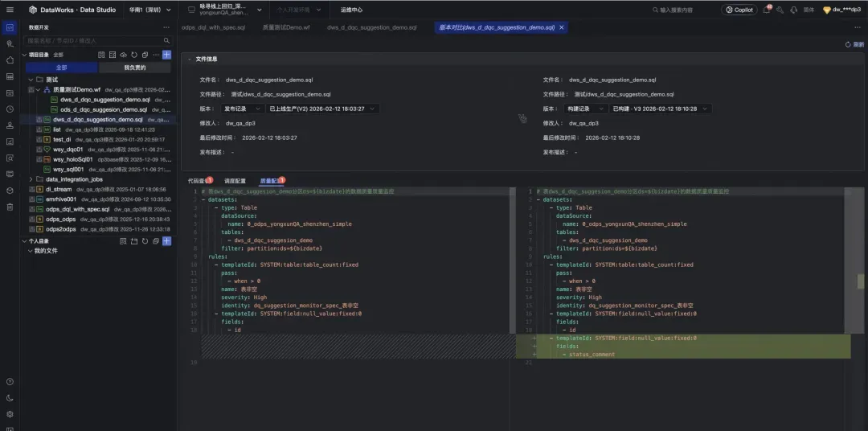Image resolution: width=868 pixels, height=431 pixels.
Task: Open the more dots beside 数据开发 title
Action: (x=166, y=27)
